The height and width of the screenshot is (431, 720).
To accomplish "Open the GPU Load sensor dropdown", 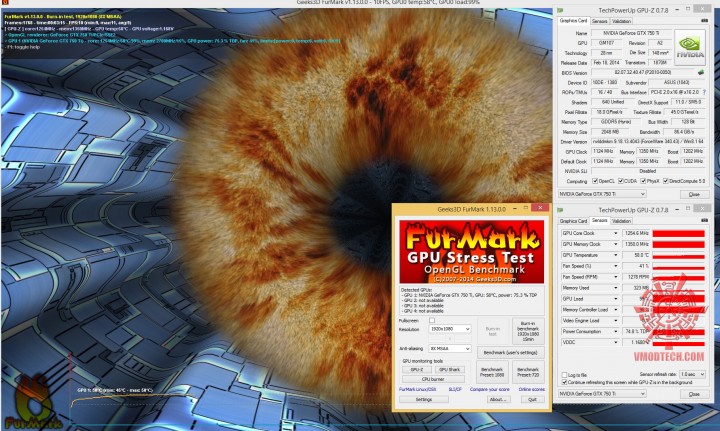I will (615, 299).
